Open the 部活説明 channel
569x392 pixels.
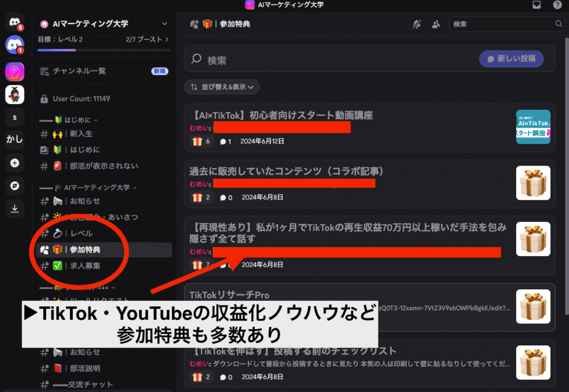tap(104, 369)
